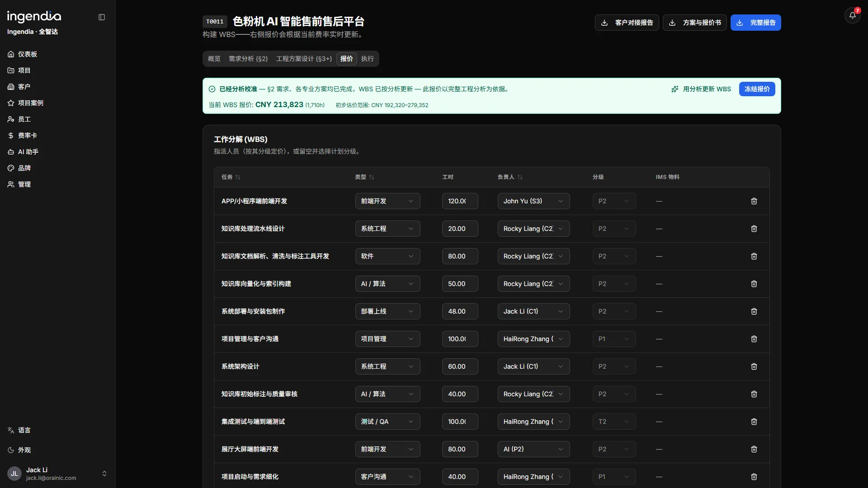The height and width of the screenshot is (488, 868).
Task: Open 项目案例 in the sidebar
Action: tap(57, 103)
